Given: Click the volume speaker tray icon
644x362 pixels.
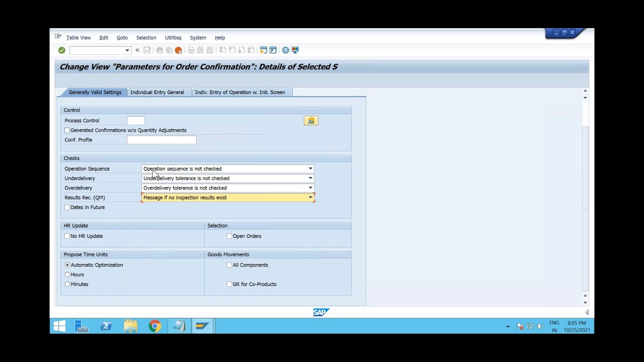Looking at the screenshot, I should pyautogui.click(x=540, y=326).
